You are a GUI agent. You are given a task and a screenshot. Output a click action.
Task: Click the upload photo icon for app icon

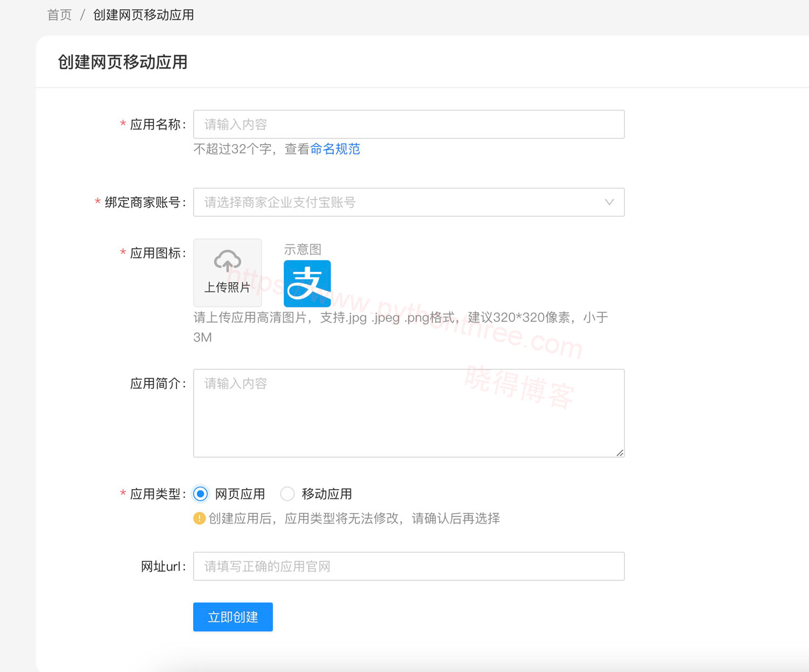[x=227, y=272]
